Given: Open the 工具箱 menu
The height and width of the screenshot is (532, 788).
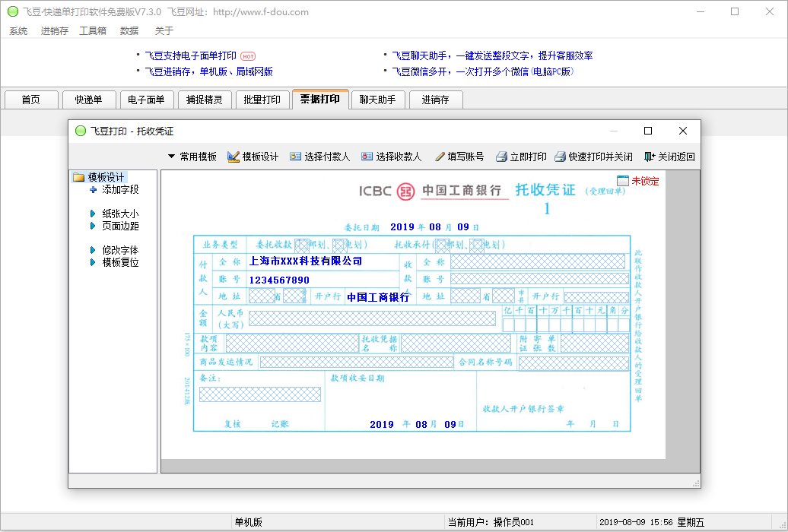Looking at the screenshot, I should [x=93, y=31].
